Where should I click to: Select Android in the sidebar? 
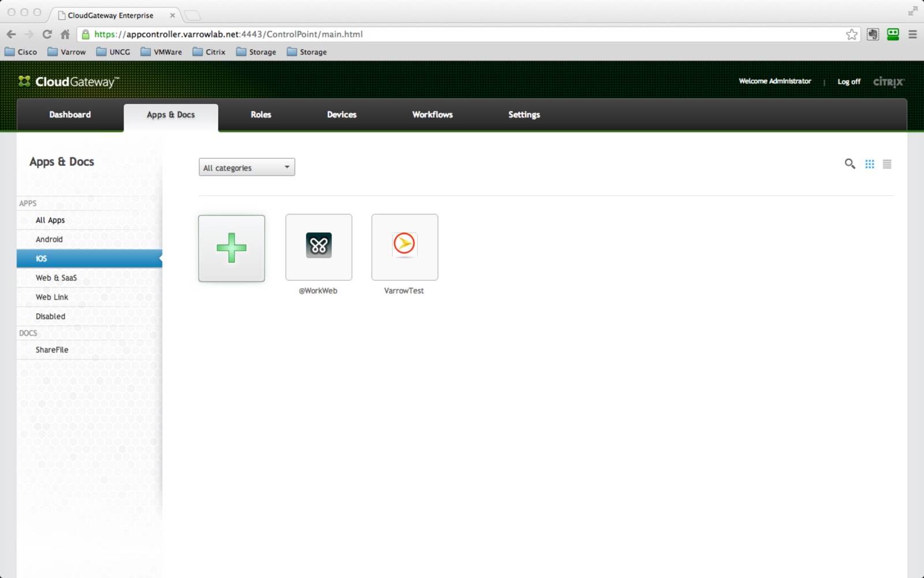coord(90,239)
